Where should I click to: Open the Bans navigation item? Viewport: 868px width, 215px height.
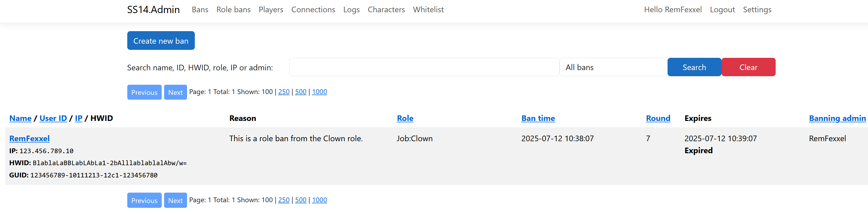[x=200, y=9]
